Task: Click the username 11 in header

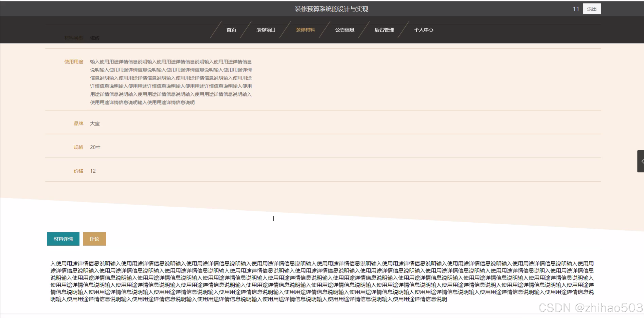Action: click(x=576, y=9)
